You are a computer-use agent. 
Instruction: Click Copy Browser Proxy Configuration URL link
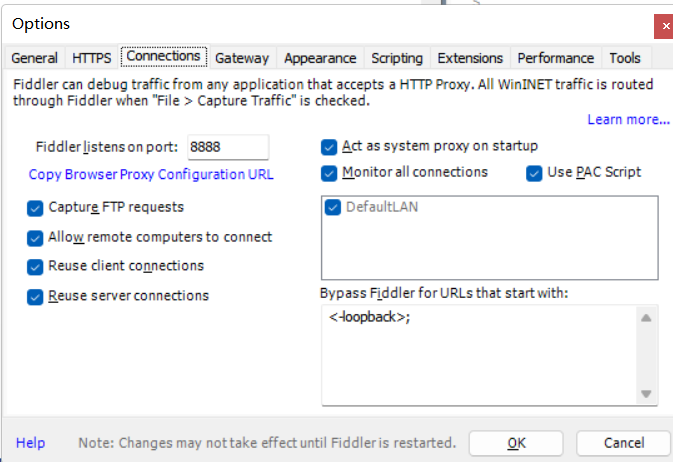tap(151, 175)
